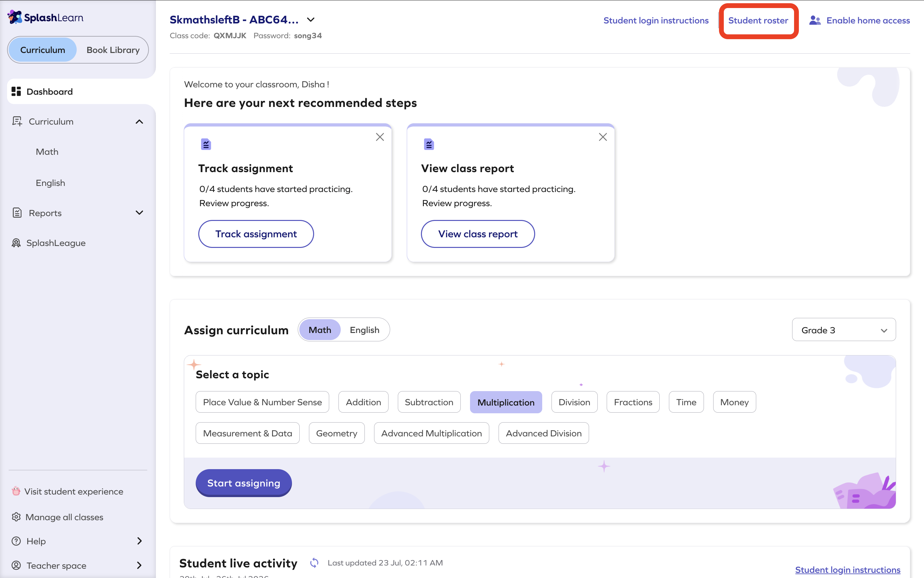Click the class code QXMJJK
This screenshot has height=578, width=924.
pyautogui.click(x=230, y=36)
